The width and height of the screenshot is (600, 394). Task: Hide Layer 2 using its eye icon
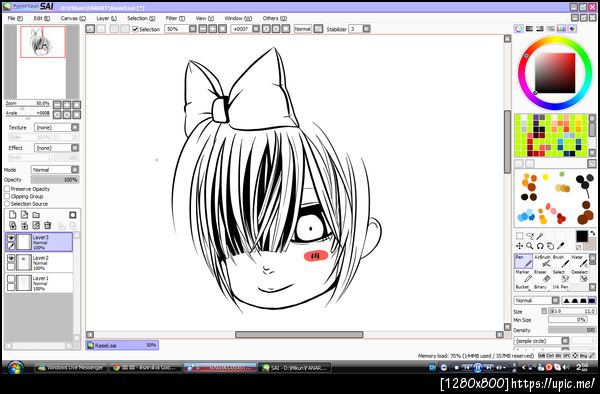[11, 259]
